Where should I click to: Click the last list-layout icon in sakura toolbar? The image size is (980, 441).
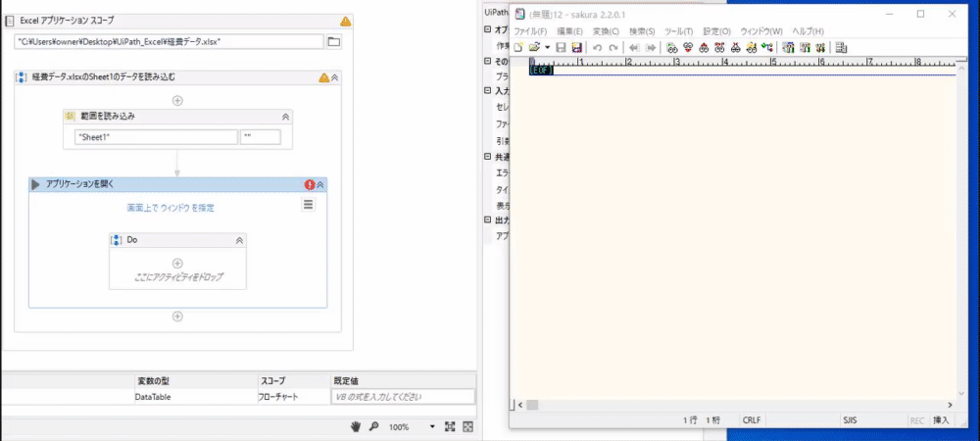(x=841, y=47)
